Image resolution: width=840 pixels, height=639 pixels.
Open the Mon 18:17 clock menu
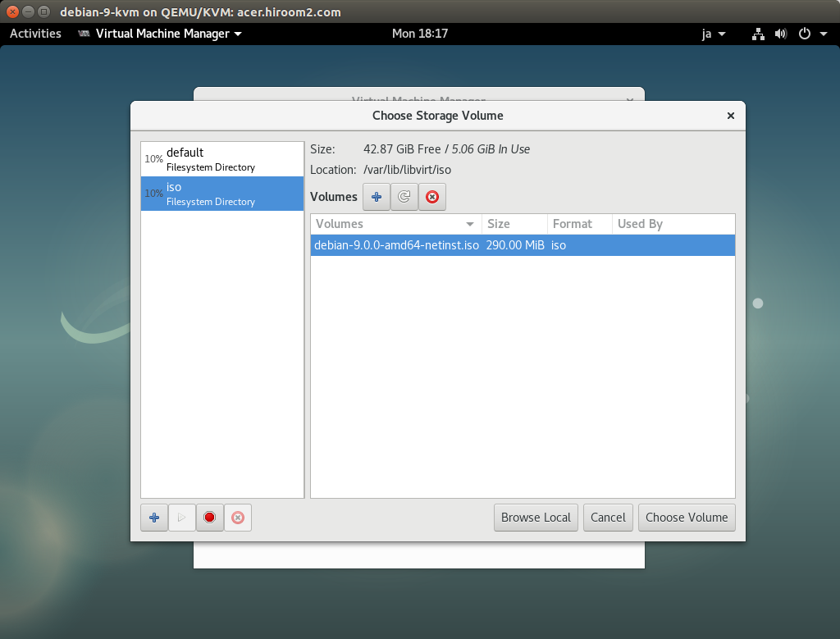click(x=420, y=34)
